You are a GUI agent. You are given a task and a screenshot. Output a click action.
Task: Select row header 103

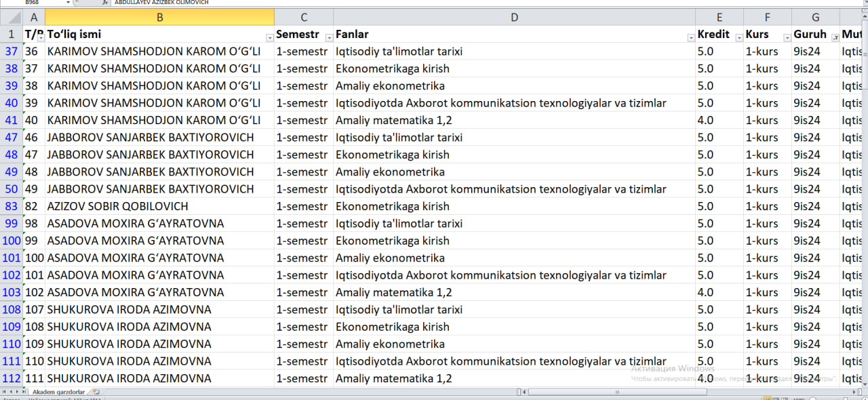(11, 292)
